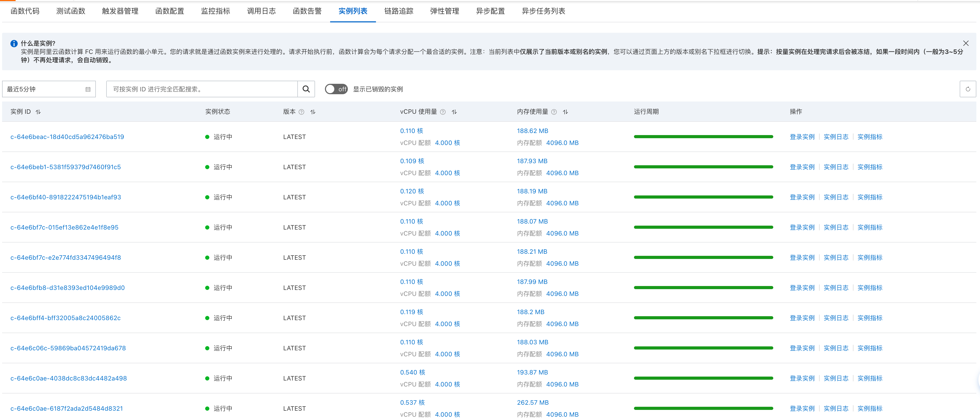Open 实例指标 for instance ending 1f8e95

click(x=870, y=227)
